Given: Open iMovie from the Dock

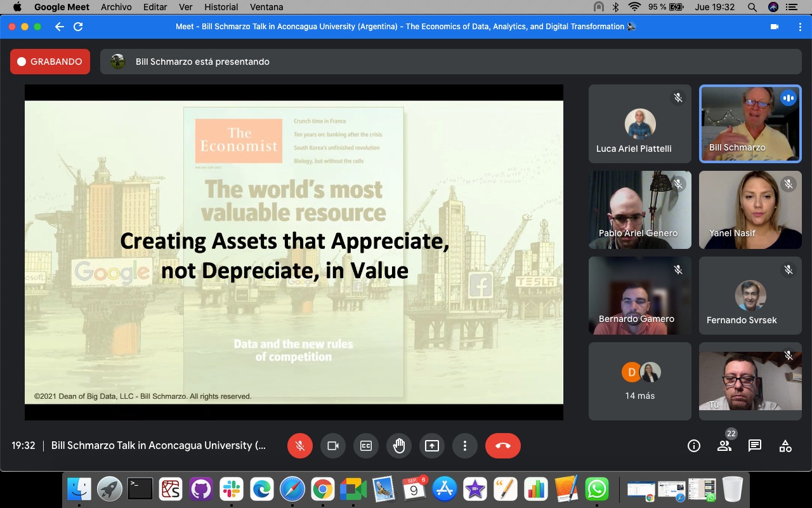Looking at the screenshot, I should coord(475,489).
